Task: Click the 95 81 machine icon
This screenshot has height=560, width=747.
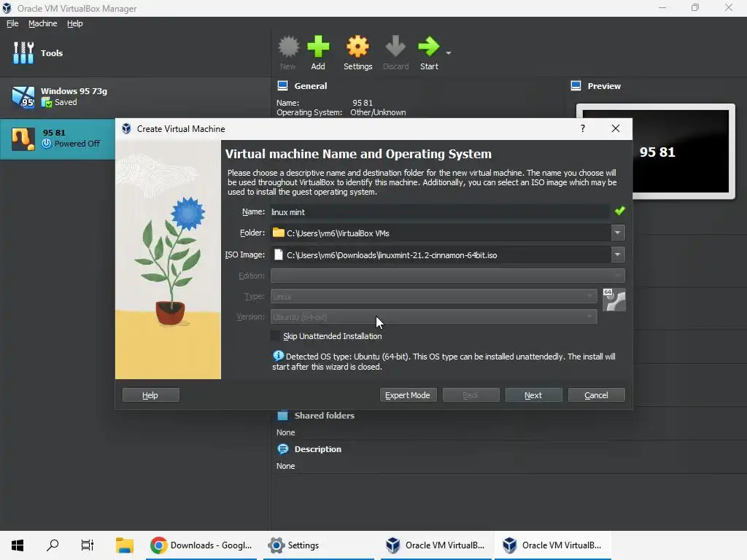Action: (x=23, y=139)
